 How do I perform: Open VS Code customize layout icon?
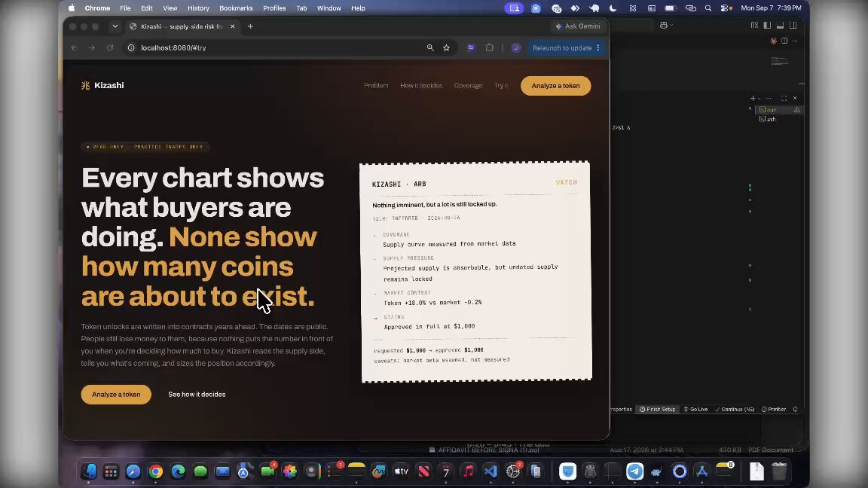click(754, 25)
